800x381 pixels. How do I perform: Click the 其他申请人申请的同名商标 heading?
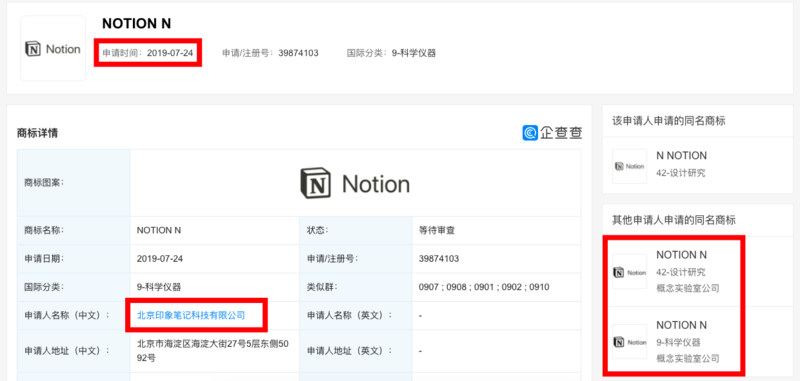(x=673, y=220)
